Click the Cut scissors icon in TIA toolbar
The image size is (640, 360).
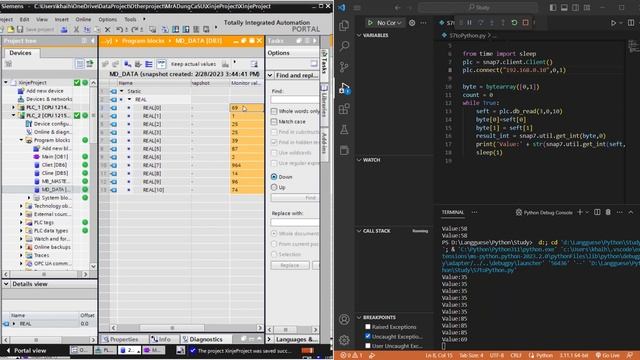[76, 29]
